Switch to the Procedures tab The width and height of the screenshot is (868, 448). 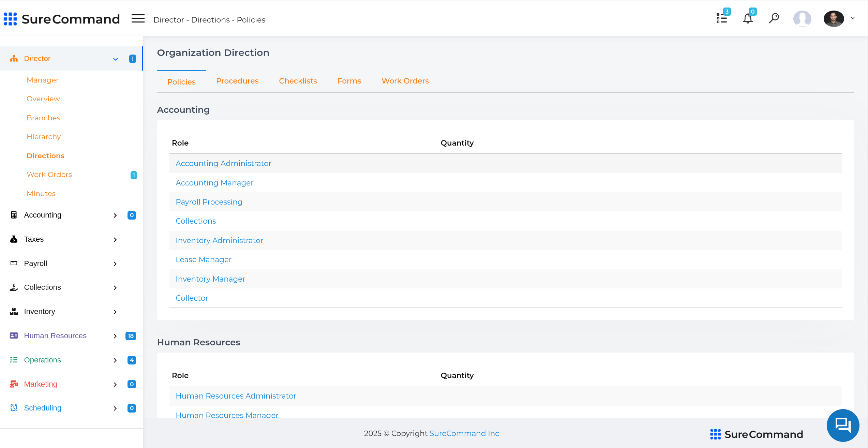tap(237, 81)
